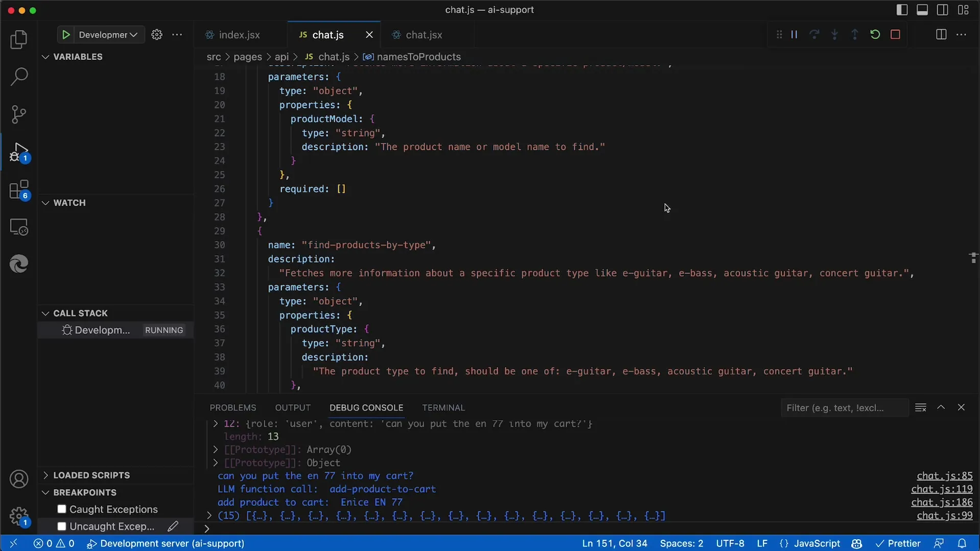Open the Extensions view

point(19,190)
